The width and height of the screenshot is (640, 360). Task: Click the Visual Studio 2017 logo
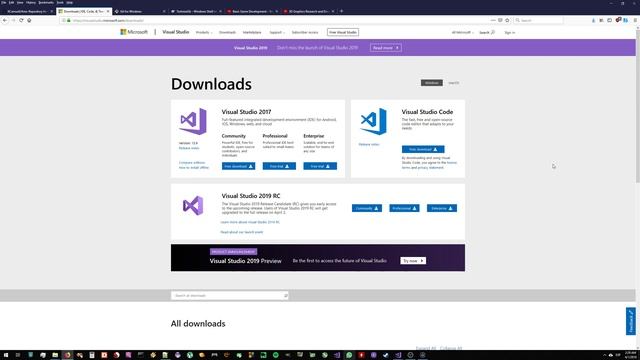click(193, 121)
